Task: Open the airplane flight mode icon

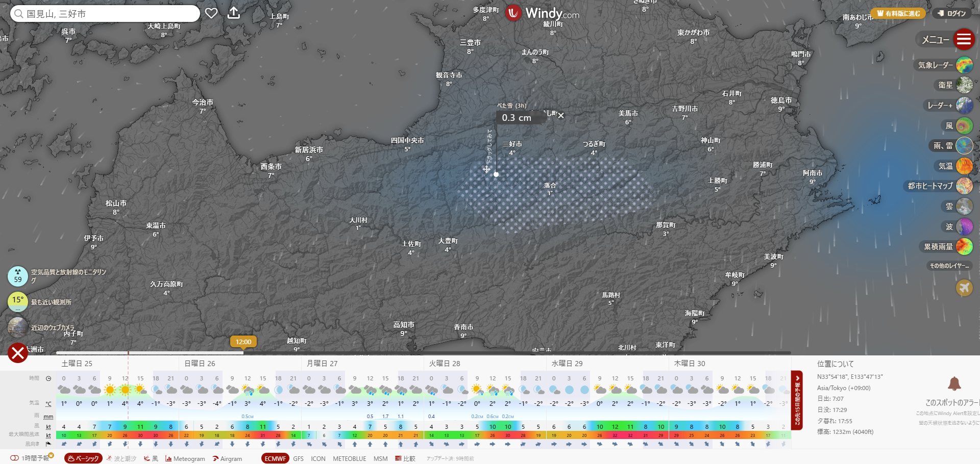Action: coord(964,288)
